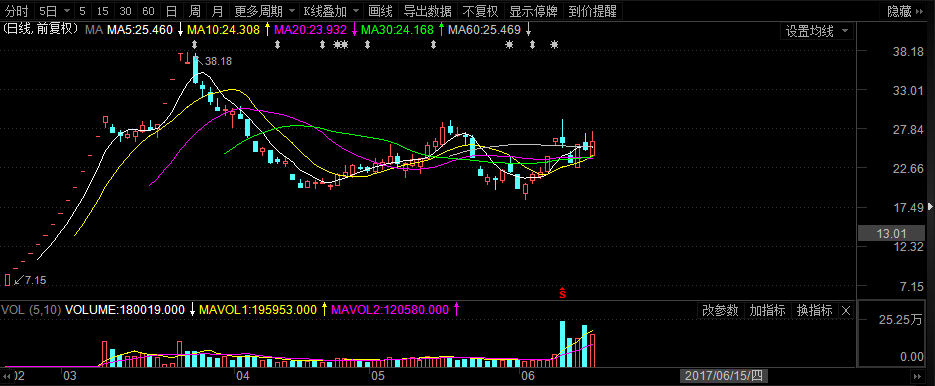The width and height of the screenshot is (935, 386).
Task: Click the yellow MA10:24.308 value
Action: tap(224, 30)
